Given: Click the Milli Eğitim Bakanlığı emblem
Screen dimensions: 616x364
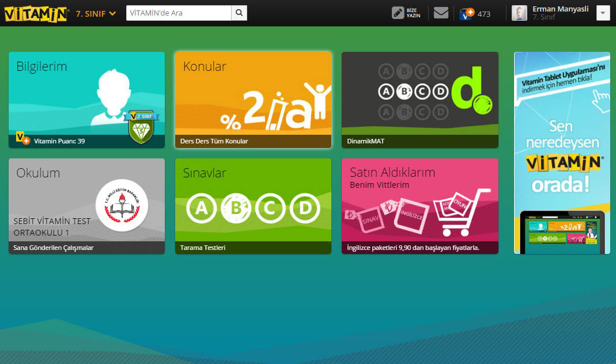Looking at the screenshot, I should [122, 205].
